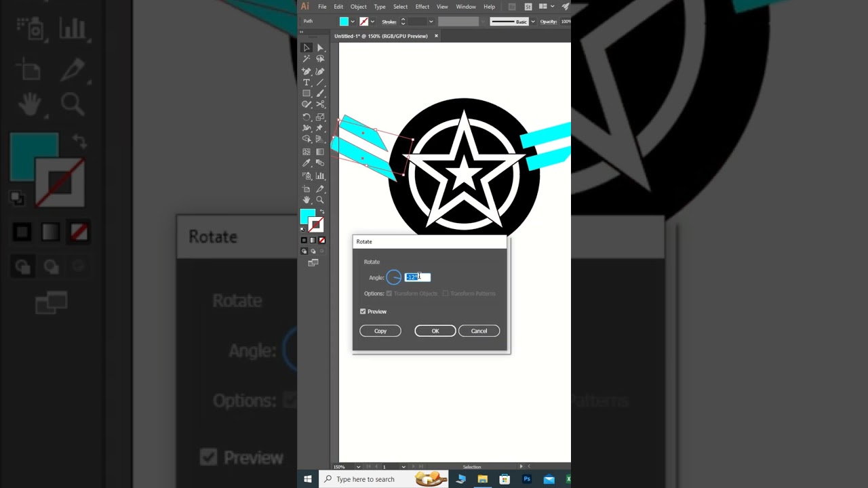Viewport: 868px width, 488px height.
Task: Open the fill color dropdown in control bar
Action: (x=353, y=22)
